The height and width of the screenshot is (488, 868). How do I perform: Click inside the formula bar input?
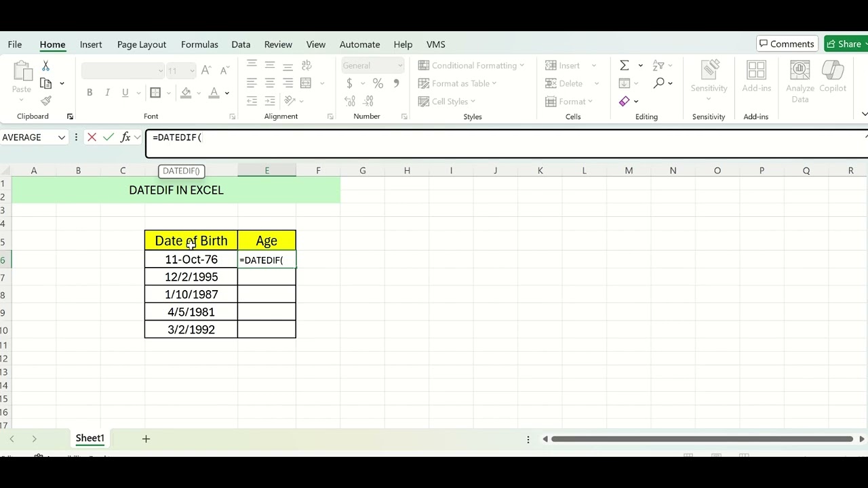pos(507,144)
